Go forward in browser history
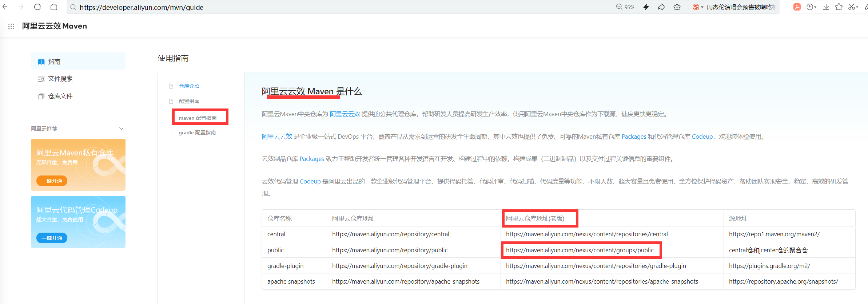The image size is (868, 304). [21, 7]
